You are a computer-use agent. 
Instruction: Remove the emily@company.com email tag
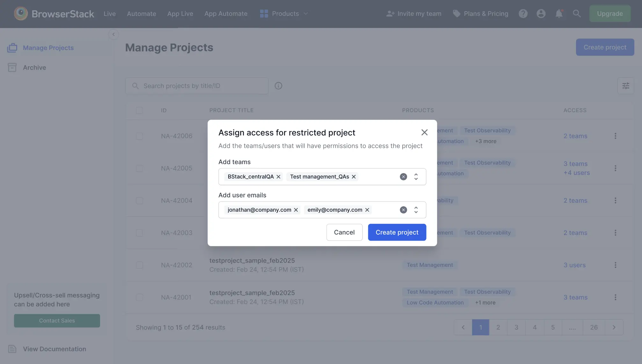(367, 210)
